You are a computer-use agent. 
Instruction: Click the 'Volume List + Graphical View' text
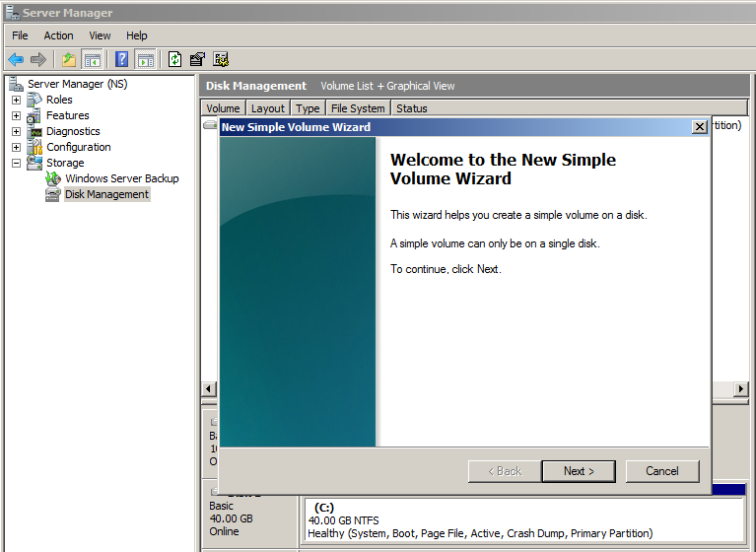tap(387, 86)
